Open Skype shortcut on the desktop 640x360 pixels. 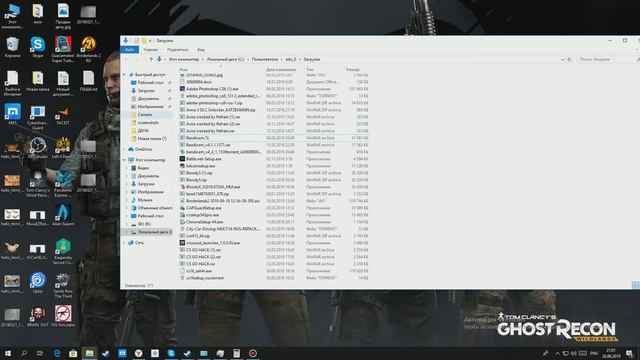pyautogui.click(x=38, y=47)
